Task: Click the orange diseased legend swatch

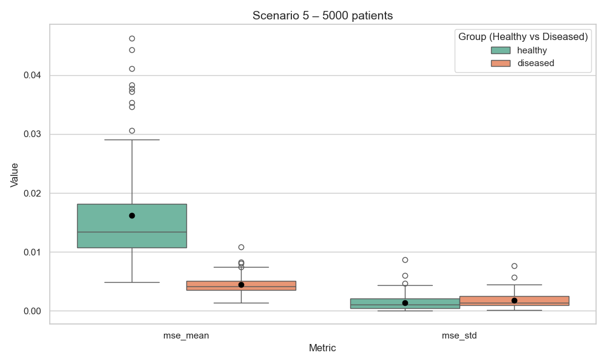Action: 501,63
